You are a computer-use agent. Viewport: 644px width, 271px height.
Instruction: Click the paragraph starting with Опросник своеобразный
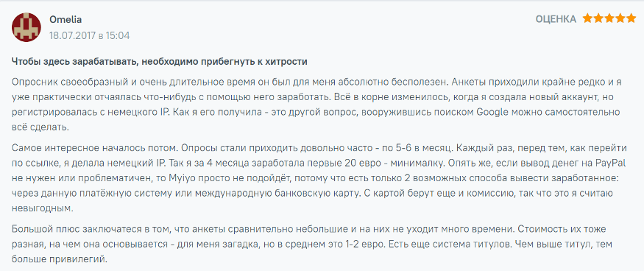tap(316, 105)
